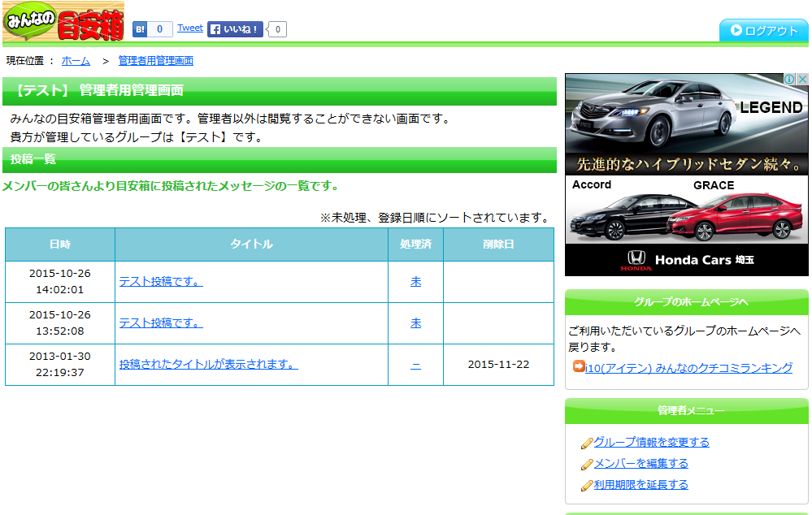Click pencil icon next to メンバーを編集する

587,465
